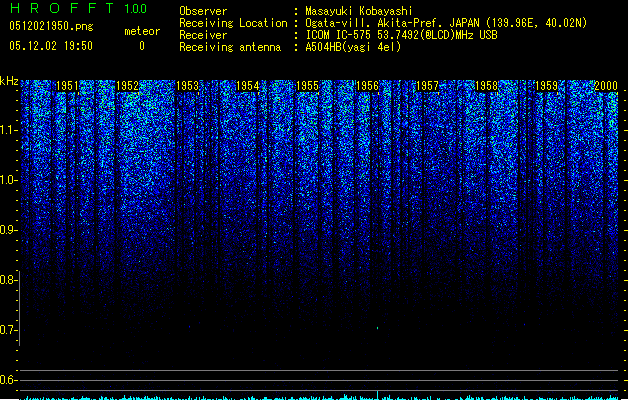Image resolution: width=629 pixels, height=400 pixels.
Task: Click time marker 1959
Action: 546,86
